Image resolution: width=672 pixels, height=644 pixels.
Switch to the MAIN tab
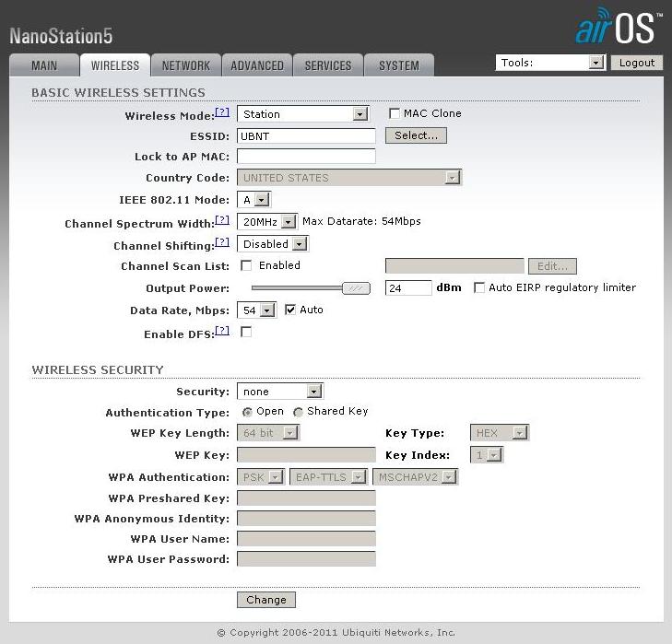[44, 65]
